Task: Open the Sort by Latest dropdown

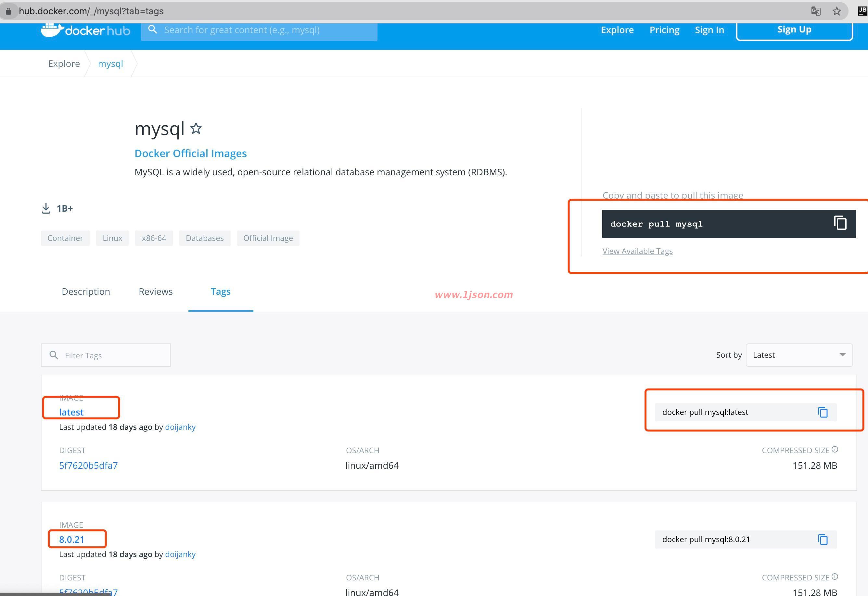Action: point(799,355)
